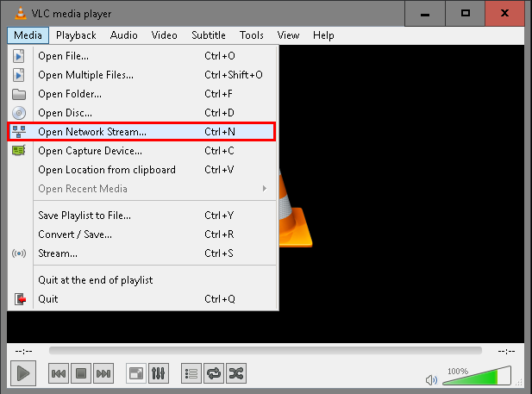Click the Play button
Image resolution: width=532 pixels, height=394 pixels.
click(23, 373)
